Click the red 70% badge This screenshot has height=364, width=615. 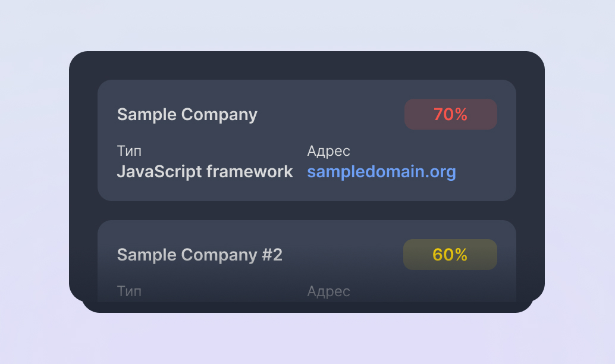pyautogui.click(x=450, y=114)
